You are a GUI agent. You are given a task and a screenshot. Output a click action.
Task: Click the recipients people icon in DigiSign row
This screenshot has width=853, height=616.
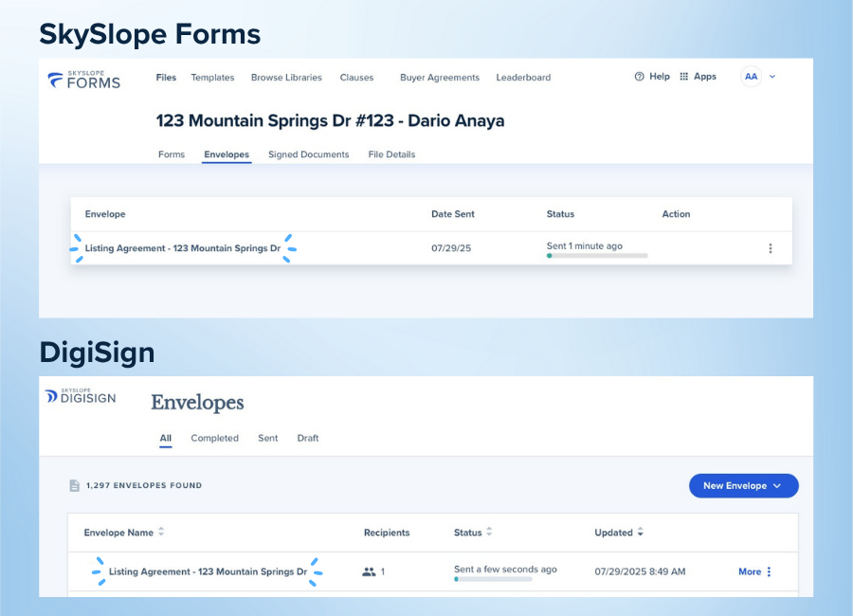tap(369, 571)
